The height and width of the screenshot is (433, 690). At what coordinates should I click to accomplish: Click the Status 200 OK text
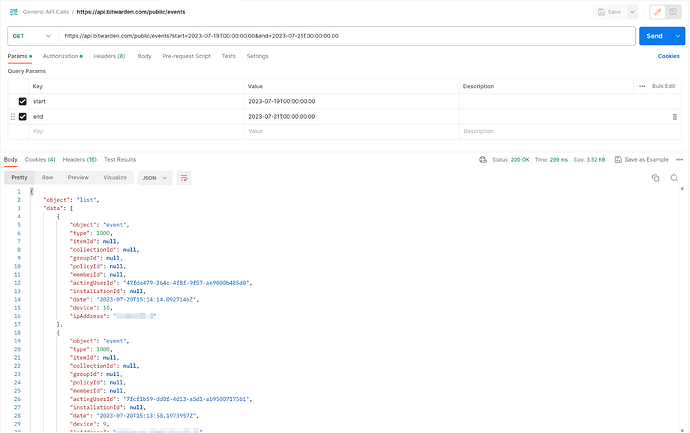510,160
